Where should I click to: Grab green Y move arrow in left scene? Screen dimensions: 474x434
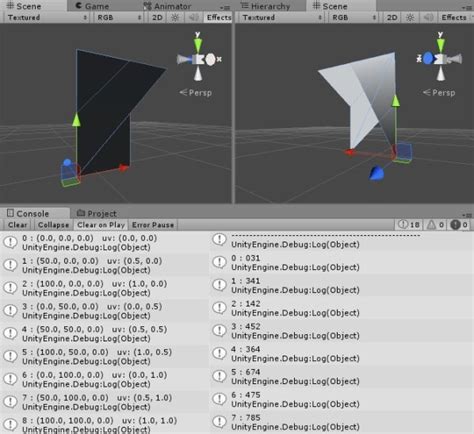[x=76, y=120]
